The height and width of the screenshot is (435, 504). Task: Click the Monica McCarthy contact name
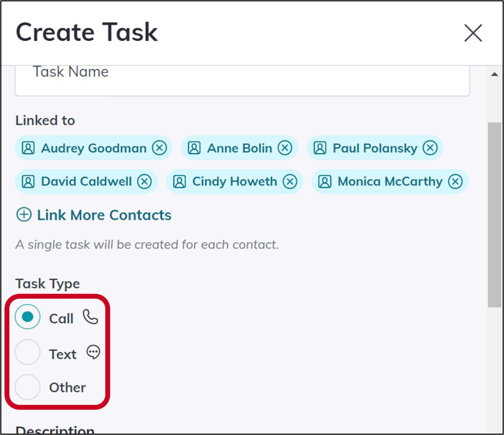[x=390, y=182]
